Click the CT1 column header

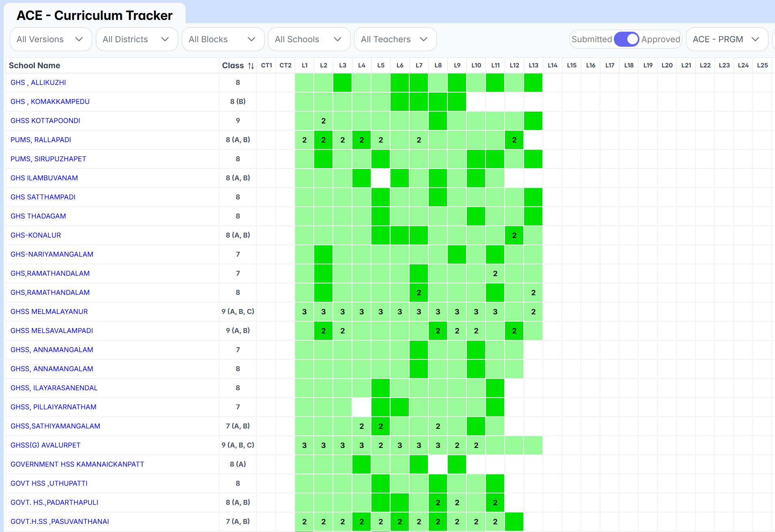(266, 65)
